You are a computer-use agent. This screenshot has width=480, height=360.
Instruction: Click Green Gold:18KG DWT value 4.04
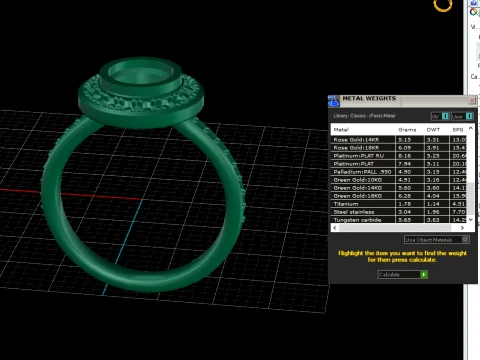[x=433, y=196]
